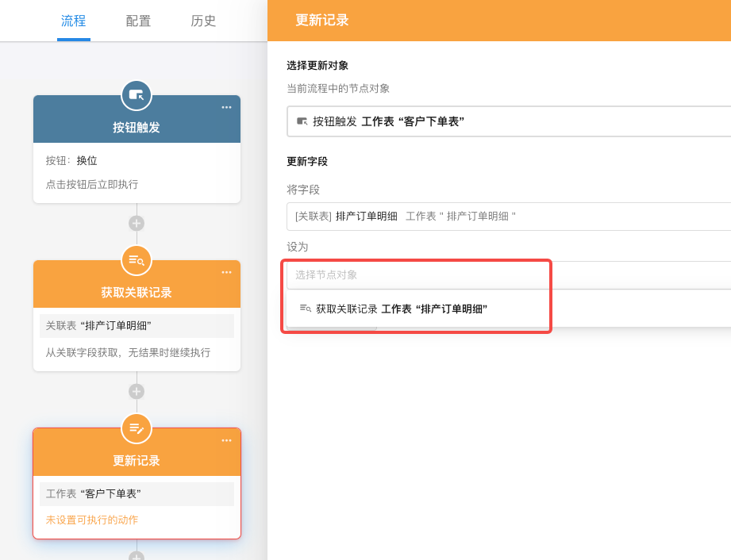The image size is (731, 560).
Task: Click the 获取关联记录 node's search-list icon
Action: click(x=137, y=260)
